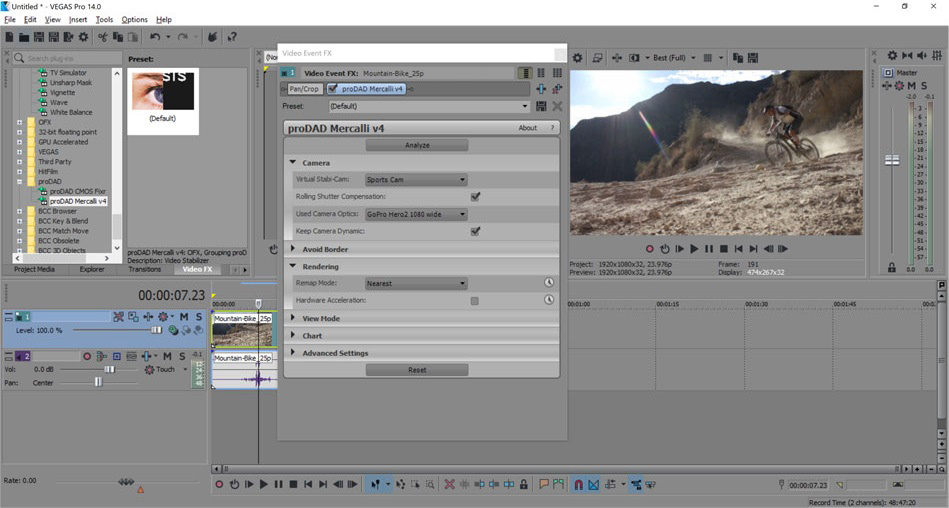This screenshot has height=508, width=949.
Task: Click Plug-In Chain icon in Video Event FX
Action: (x=541, y=89)
